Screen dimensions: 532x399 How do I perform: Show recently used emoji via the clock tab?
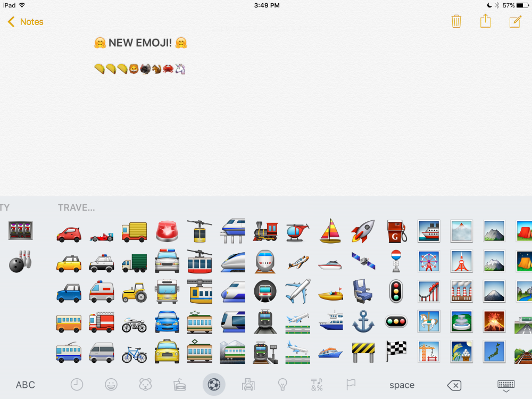tap(77, 385)
